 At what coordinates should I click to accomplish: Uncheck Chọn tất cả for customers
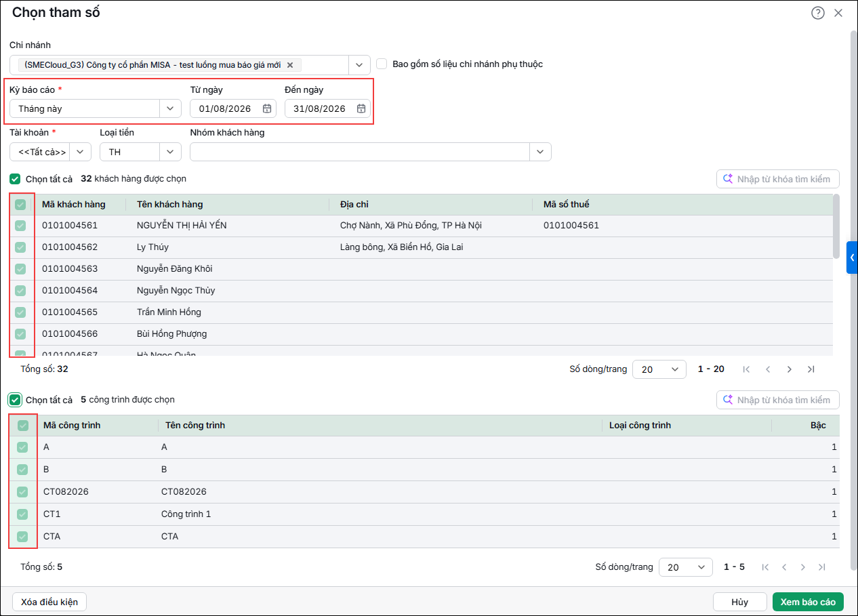tap(15, 179)
